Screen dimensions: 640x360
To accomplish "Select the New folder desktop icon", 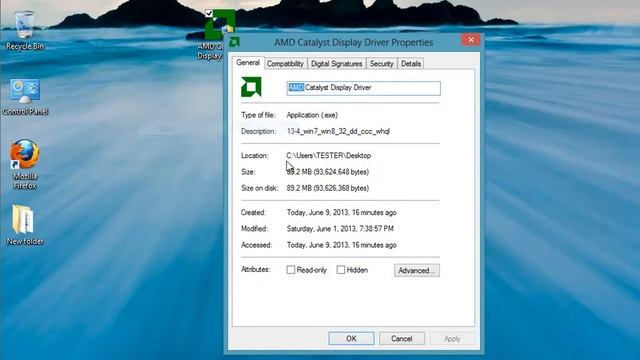I will coord(24,225).
